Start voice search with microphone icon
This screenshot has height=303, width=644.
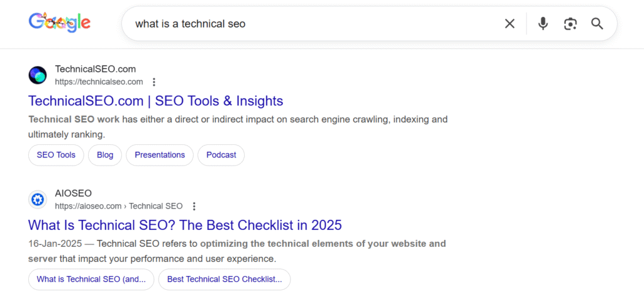point(543,24)
